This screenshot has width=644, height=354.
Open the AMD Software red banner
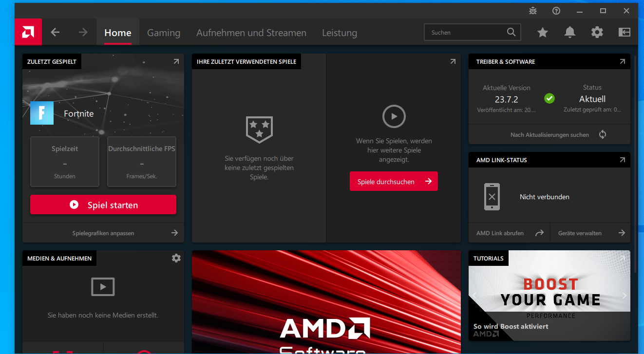[326, 302]
